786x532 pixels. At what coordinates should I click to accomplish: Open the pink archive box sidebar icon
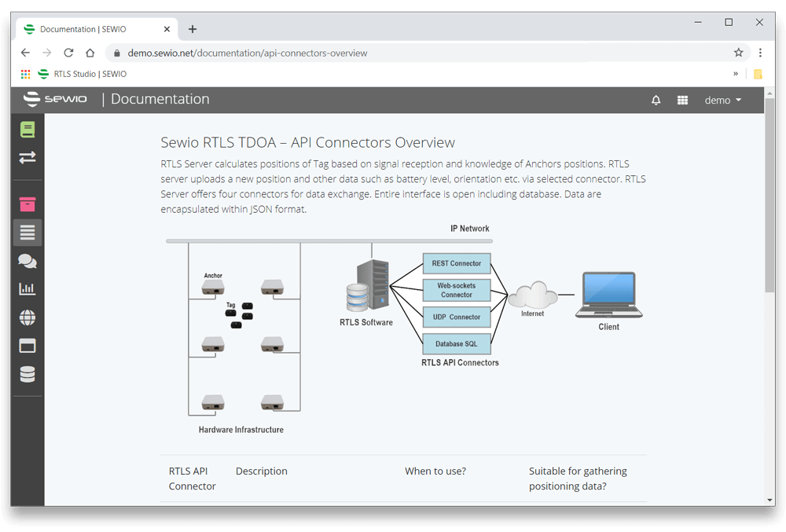click(27, 204)
